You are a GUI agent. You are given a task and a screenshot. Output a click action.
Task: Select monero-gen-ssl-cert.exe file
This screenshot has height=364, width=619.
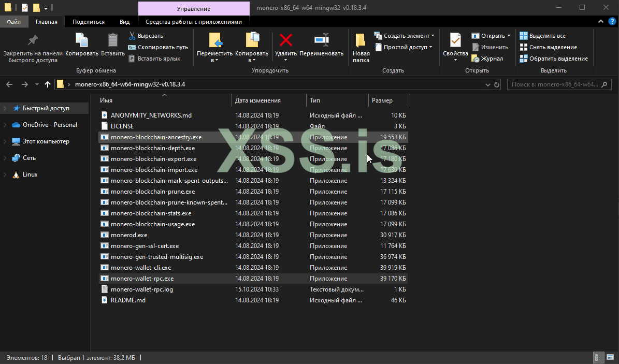pos(253,246)
